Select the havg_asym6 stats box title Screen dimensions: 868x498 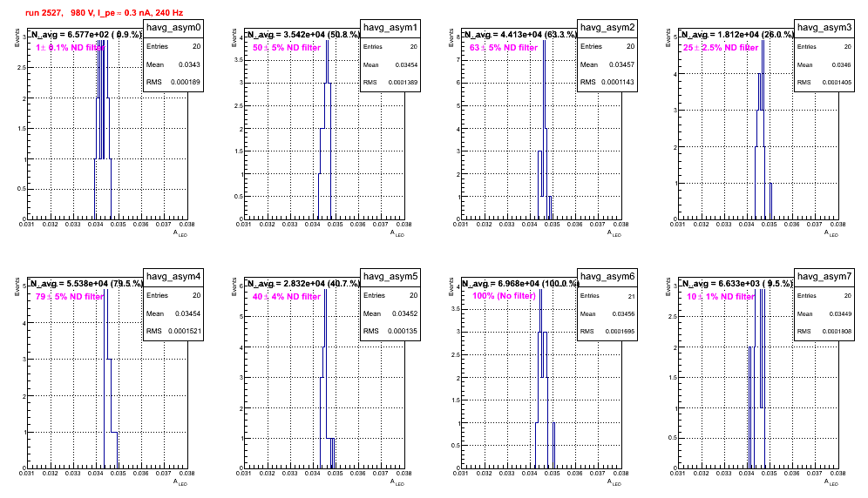[x=607, y=277]
